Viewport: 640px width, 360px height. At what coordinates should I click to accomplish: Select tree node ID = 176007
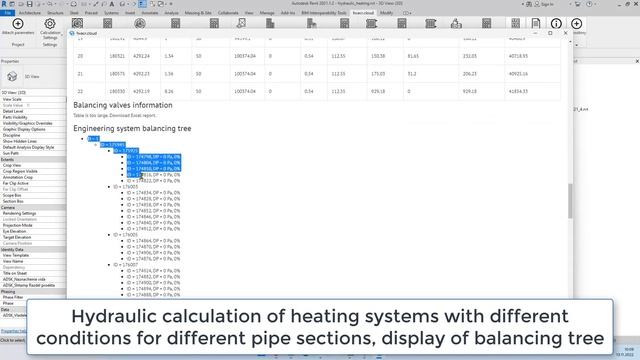(x=126, y=265)
